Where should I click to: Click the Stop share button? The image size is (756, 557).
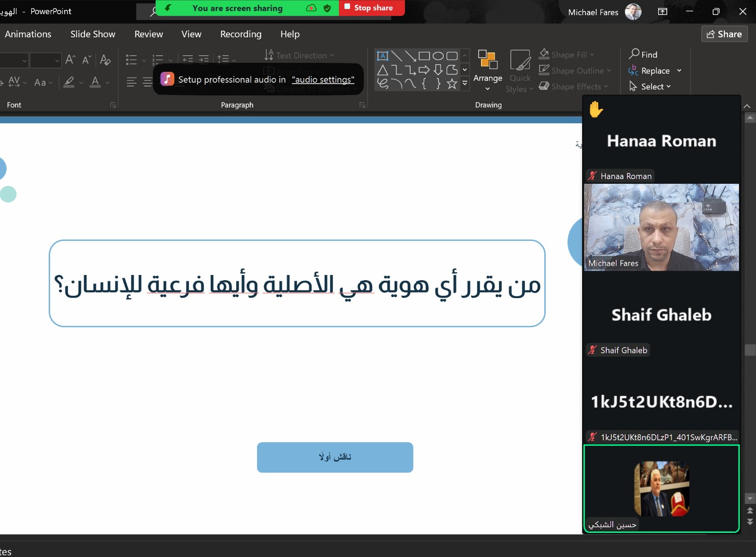coord(372,8)
